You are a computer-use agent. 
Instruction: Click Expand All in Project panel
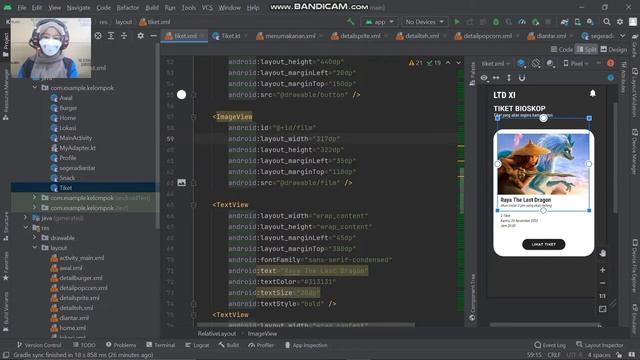click(x=111, y=36)
